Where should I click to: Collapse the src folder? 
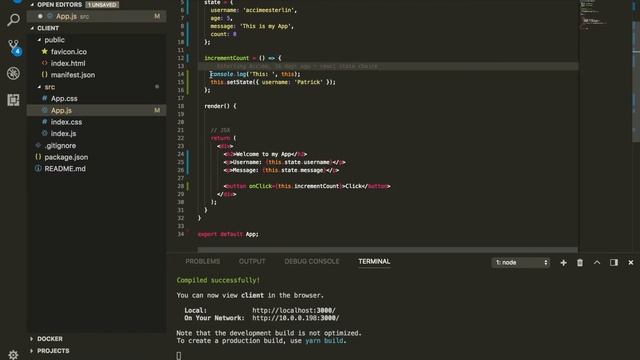pos(39,87)
